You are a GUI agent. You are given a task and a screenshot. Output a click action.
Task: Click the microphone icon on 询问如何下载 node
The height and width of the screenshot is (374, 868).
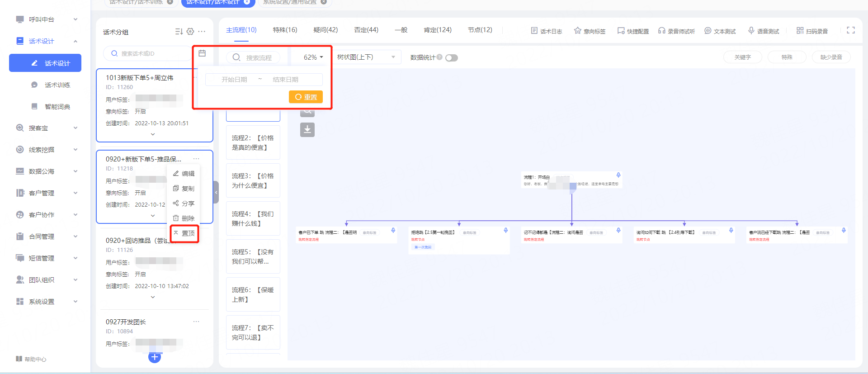point(731,230)
